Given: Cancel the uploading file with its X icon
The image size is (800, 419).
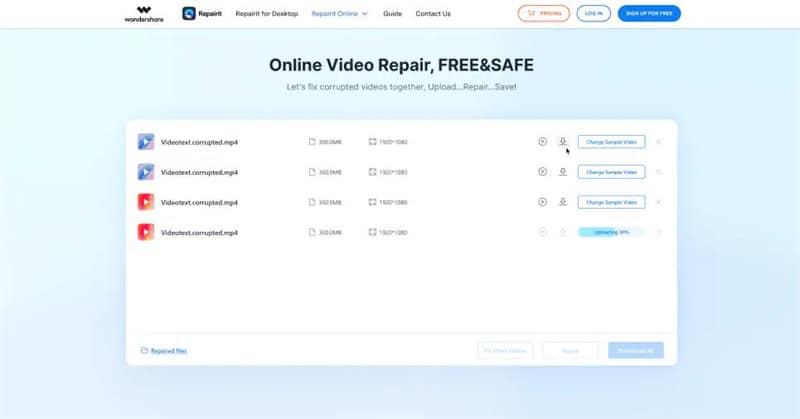Looking at the screenshot, I should pyautogui.click(x=659, y=232).
